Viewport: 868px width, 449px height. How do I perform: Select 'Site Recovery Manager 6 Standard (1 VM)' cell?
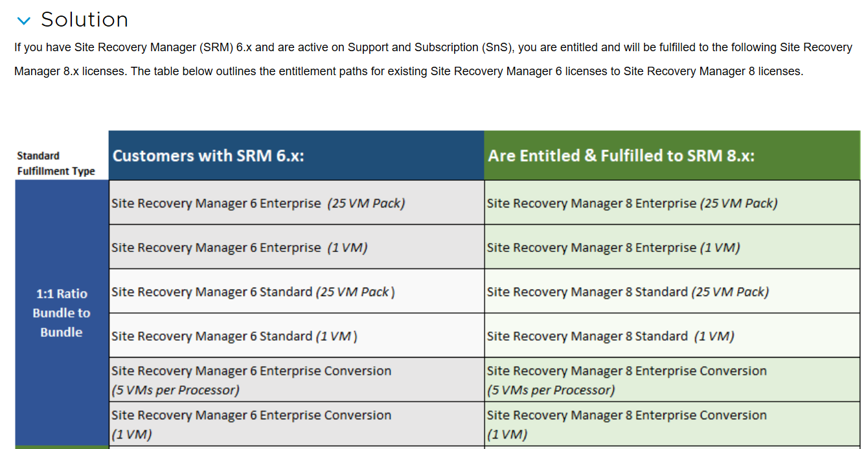click(x=297, y=336)
